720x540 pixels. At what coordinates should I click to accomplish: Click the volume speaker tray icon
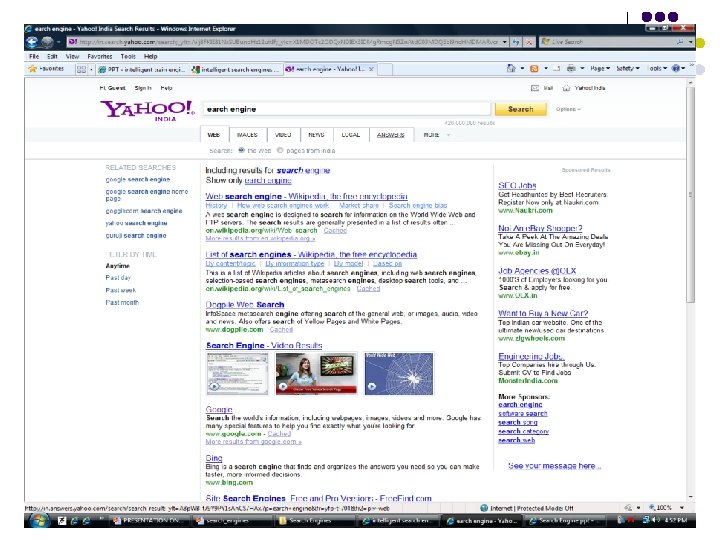(x=656, y=520)
